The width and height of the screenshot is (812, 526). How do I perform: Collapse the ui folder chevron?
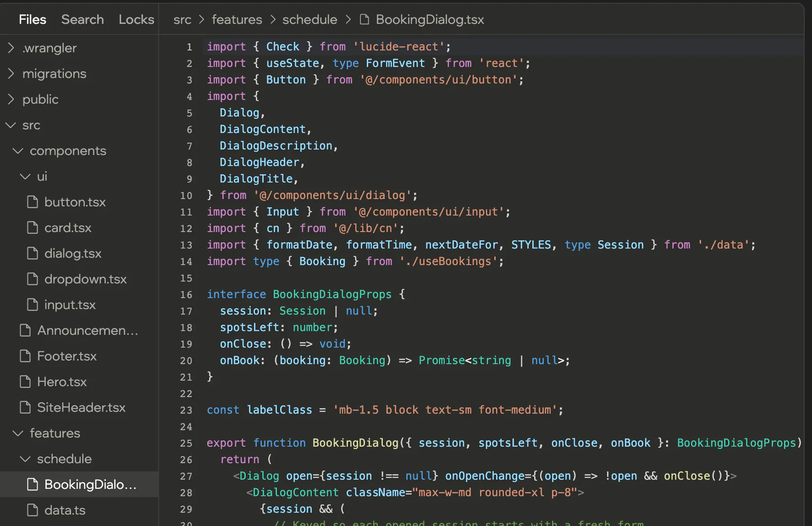point(25,176)
